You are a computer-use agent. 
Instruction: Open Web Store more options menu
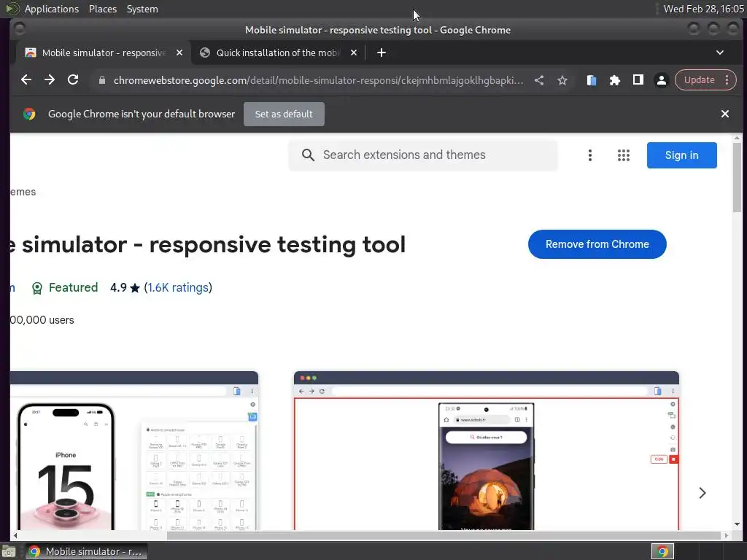pos(589,155)
